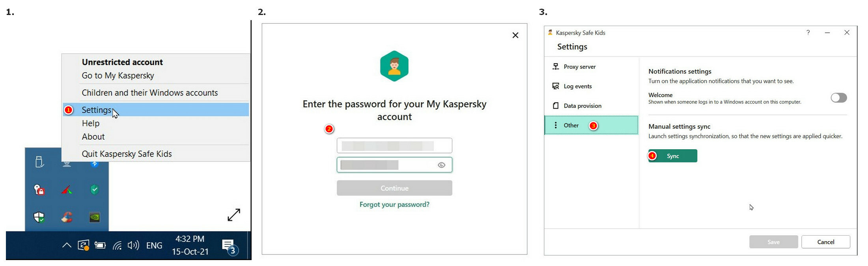Image resolution: width=868 pixels, height=266 pixels.
Task: Open Windows Security shield tray icon
Action: (39, 217)
